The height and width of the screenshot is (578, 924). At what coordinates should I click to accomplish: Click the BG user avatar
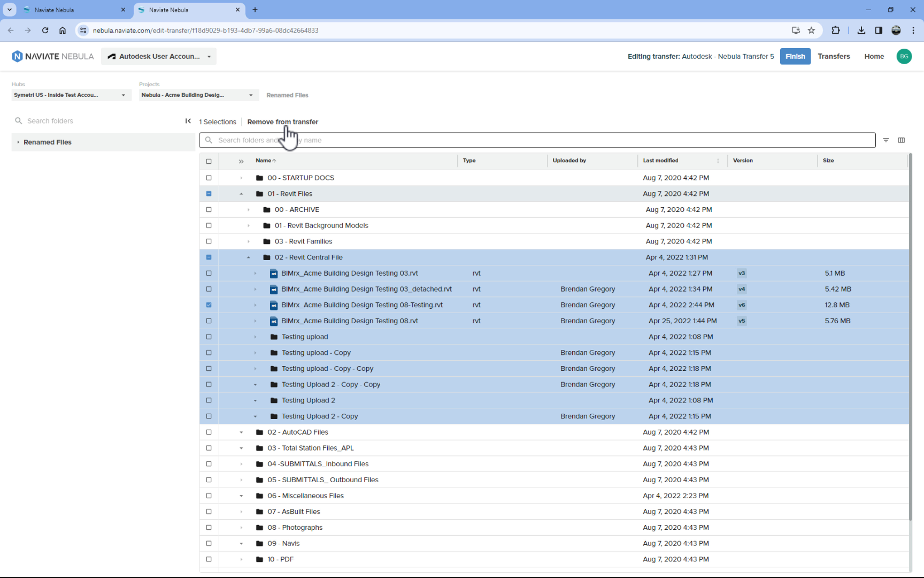click(x=904, y=56)
